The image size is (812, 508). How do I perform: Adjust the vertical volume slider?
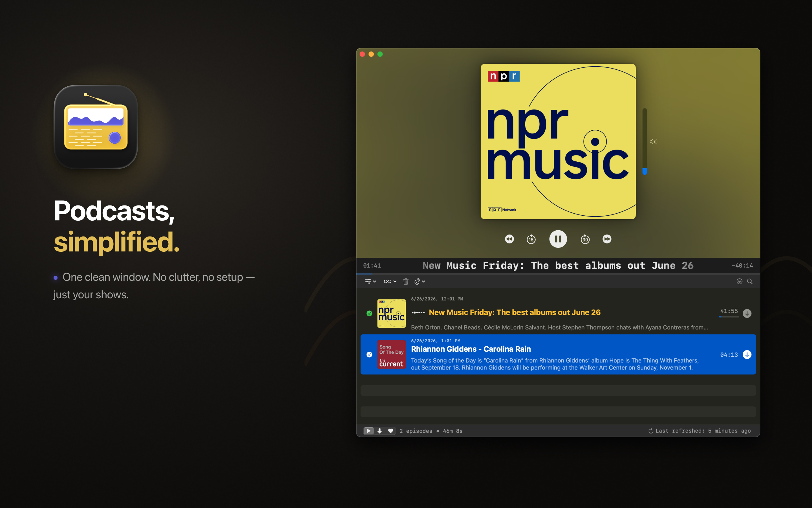tap(645, 141)
